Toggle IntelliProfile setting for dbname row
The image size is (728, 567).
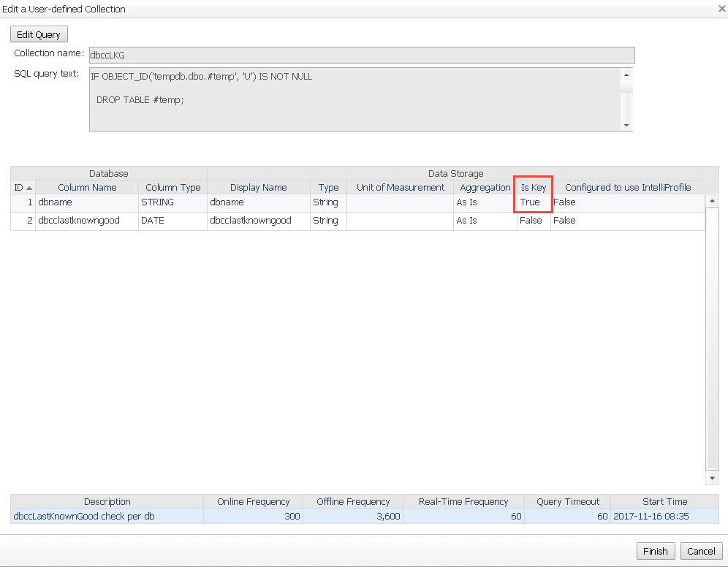(626, 202)
